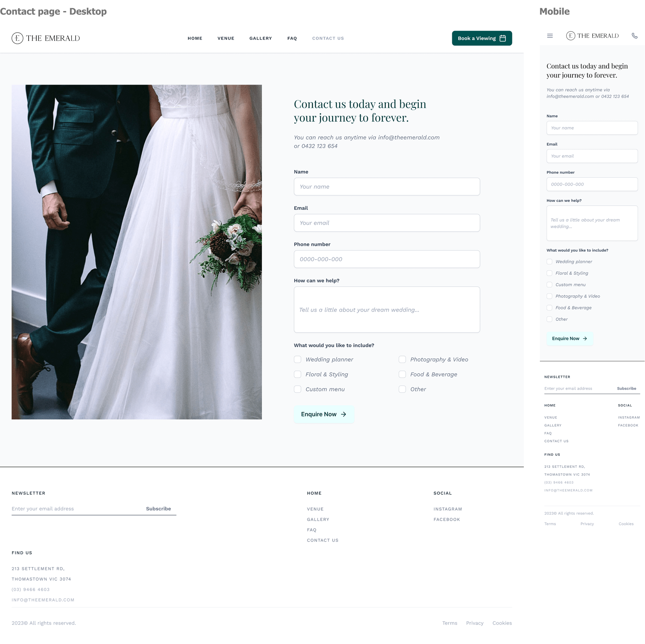Click The Emerald logo in mobile header
645x644 pixels.
click(x=592, y=36)
